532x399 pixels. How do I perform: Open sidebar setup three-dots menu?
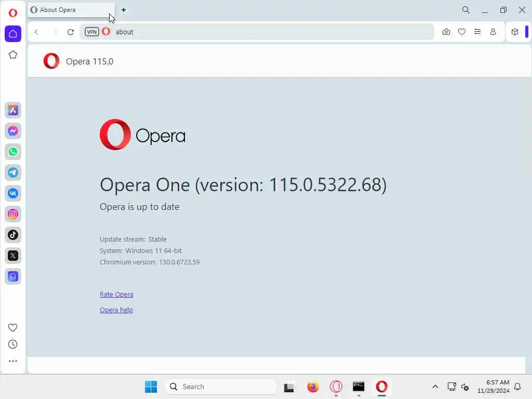(x=12, y=361)
